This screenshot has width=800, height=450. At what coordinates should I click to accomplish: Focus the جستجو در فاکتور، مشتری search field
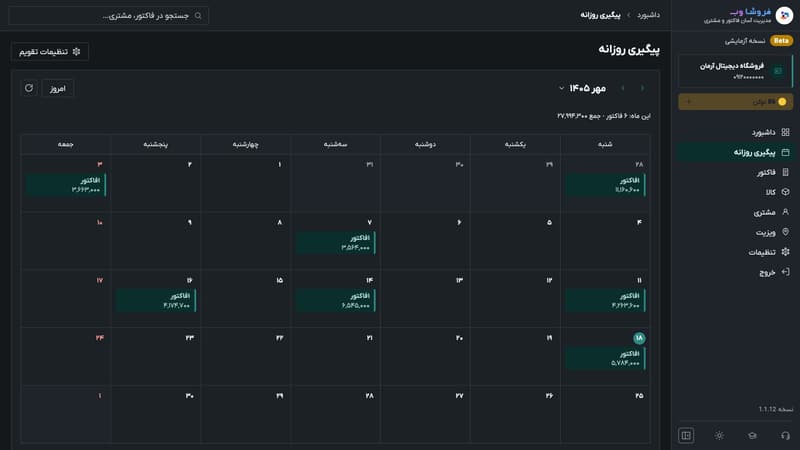pos(108,16)
